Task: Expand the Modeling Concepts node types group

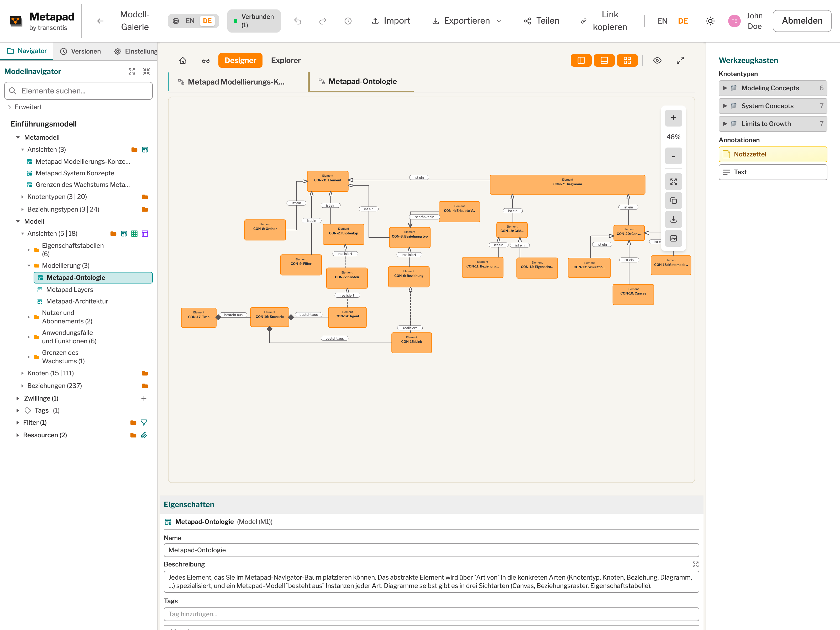Action: pos(773,88)
